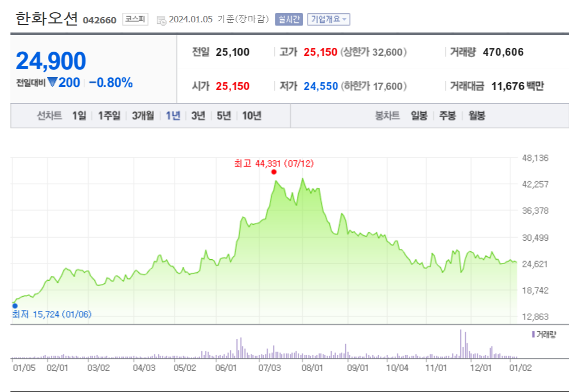569x392 pixels.
Task: Select the 1일 line chart tab
Action: [79, 116]
